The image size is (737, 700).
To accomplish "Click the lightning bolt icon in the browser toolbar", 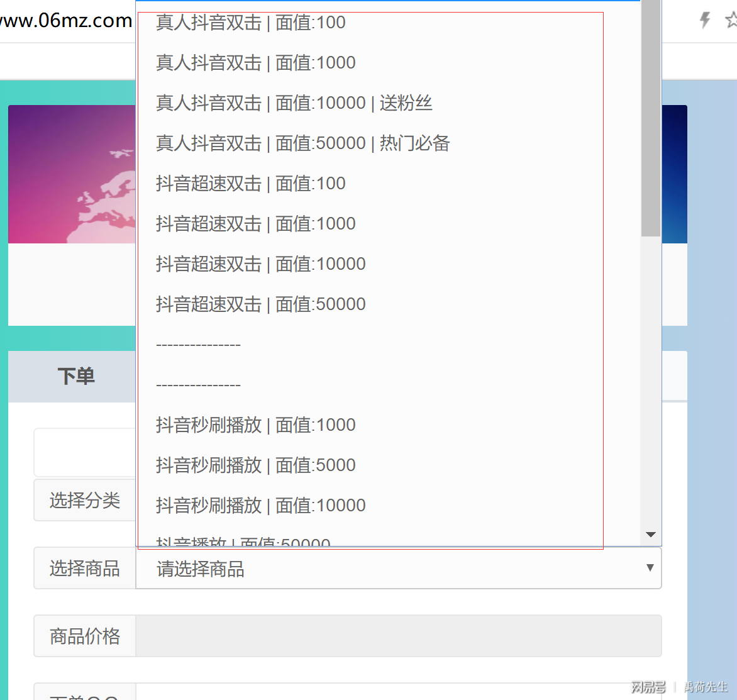I will click(x=704, y=20).
